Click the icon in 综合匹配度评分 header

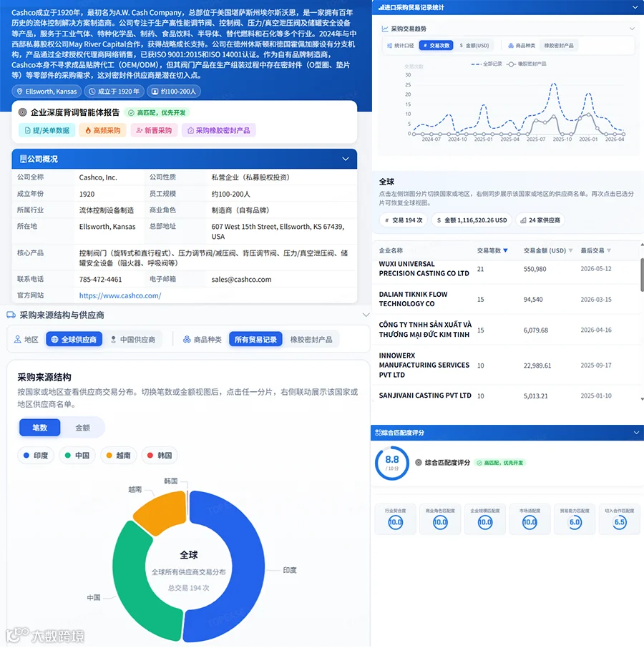[379, 433]
